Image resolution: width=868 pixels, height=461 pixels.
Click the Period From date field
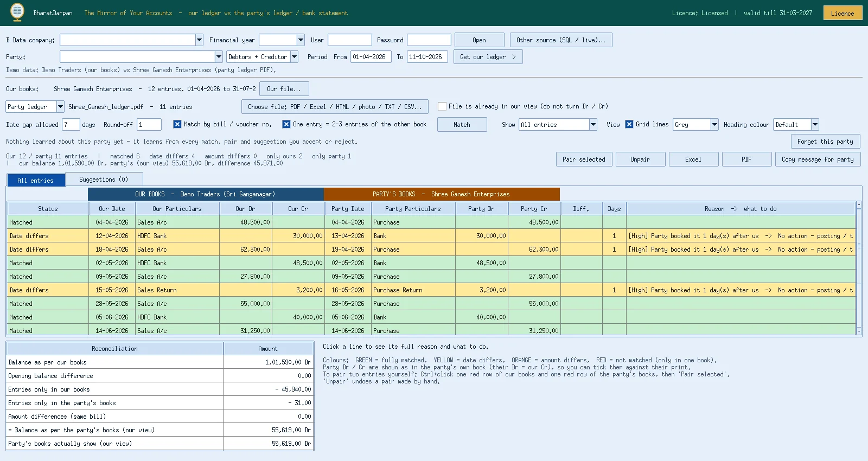pos(371,57)
